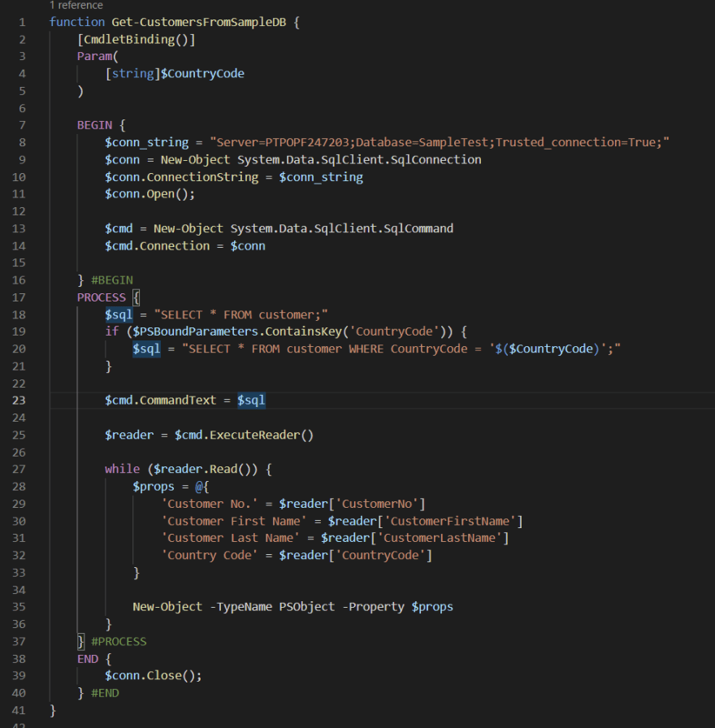This screenshot has height=728, width=715.
Task: Click the -TypeName parameter
Action: pos(241,607)
